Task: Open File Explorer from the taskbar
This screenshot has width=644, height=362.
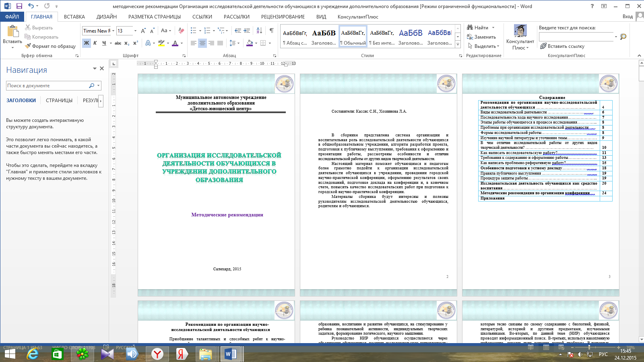Action: (205, 354)
